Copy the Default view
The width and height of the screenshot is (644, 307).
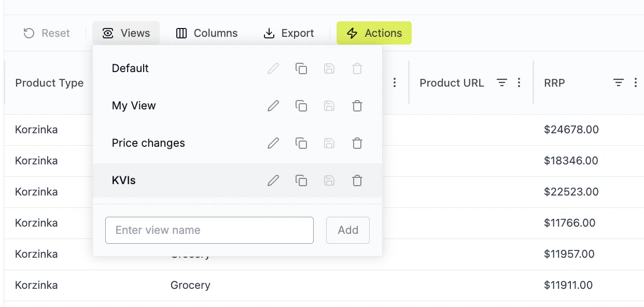[301, 68]
